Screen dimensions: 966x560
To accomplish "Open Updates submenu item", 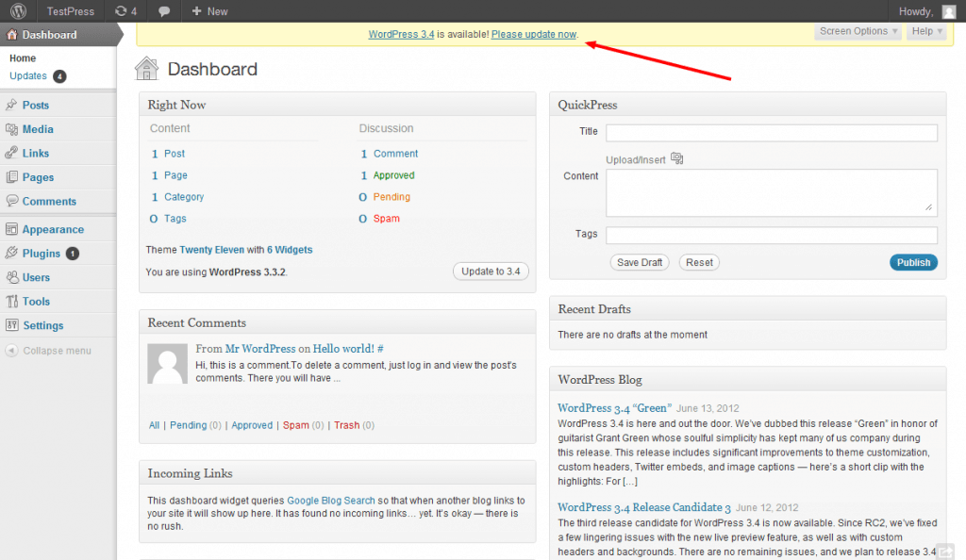I will [x=28, y=75].
